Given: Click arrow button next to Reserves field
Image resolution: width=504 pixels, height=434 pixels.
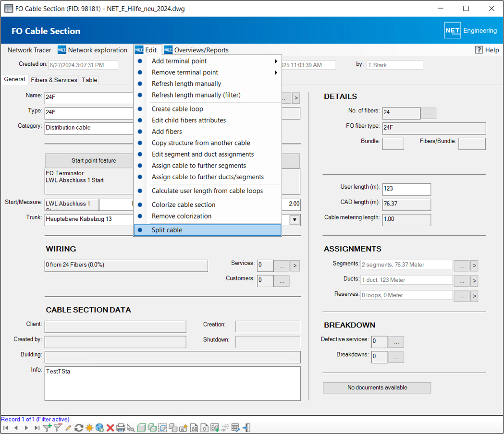Looking at the screenshot, I should pos(474,296).
